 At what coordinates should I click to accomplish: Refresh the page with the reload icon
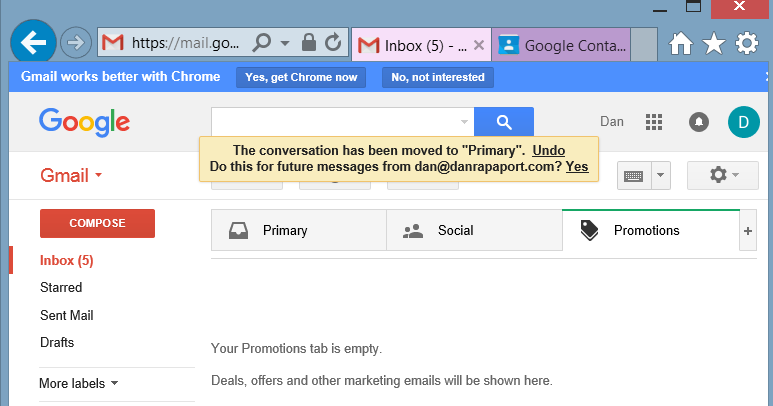[x=333, y=42]
